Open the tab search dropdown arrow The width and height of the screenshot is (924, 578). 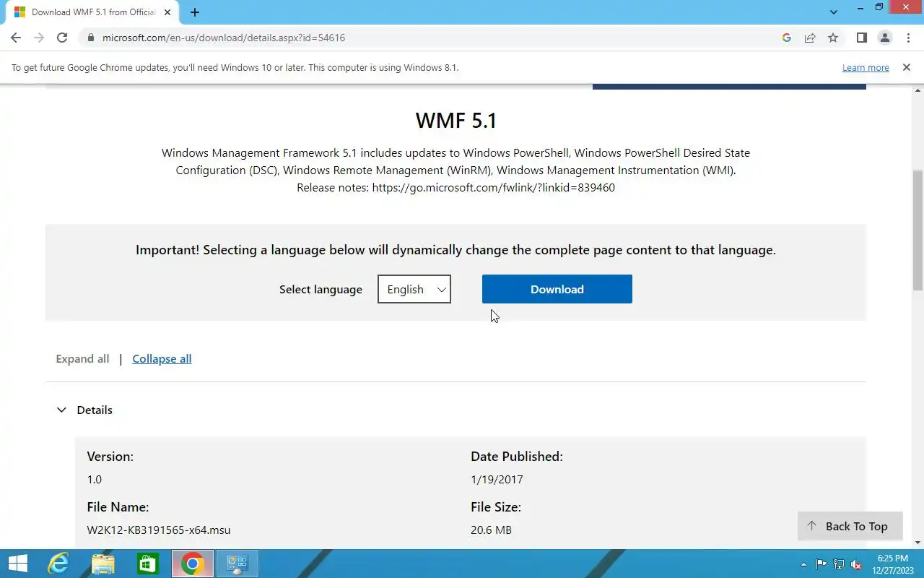click(834, 12)
